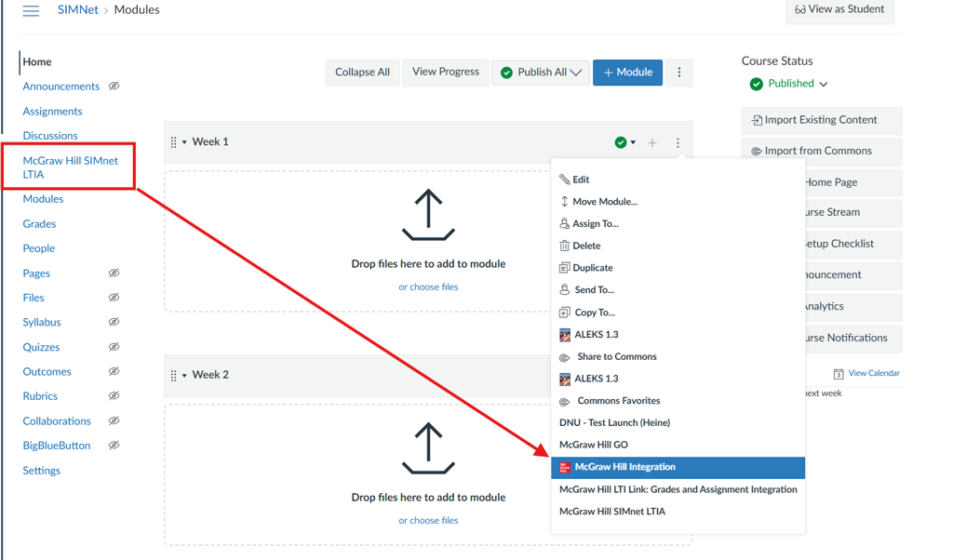Choose Duplicate from the module menu
The height and width of the screenshot is (560, 953).
(x=592, y=268)
